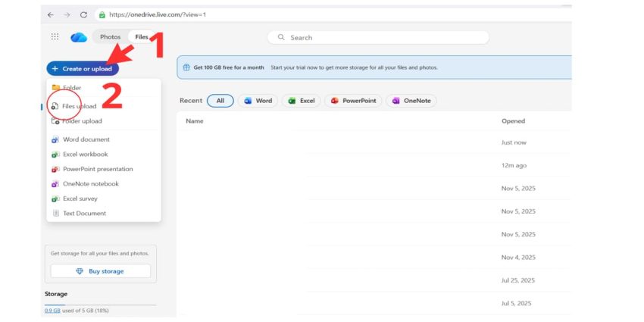Click the Get 100 GB free banner

[x=374, y=67]
